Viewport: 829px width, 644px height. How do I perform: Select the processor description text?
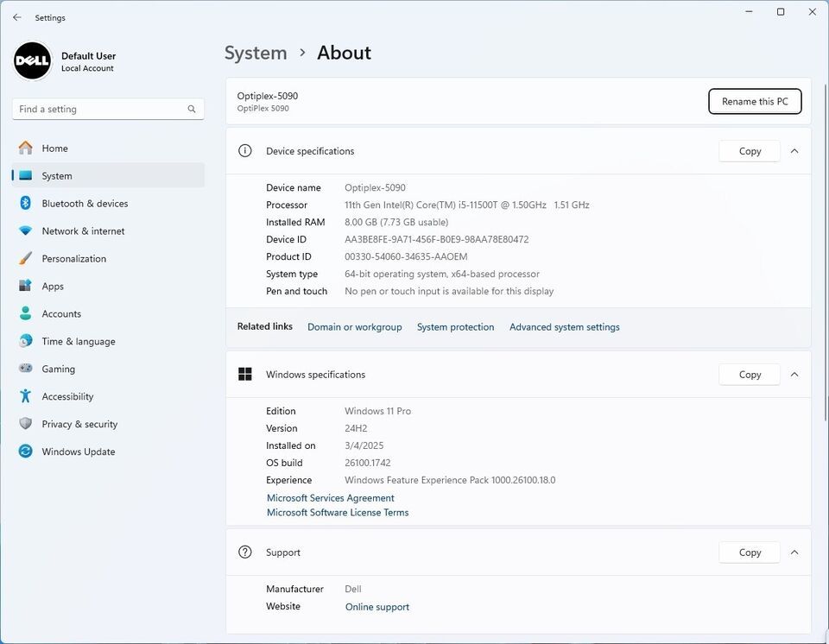tap(467, 205)
